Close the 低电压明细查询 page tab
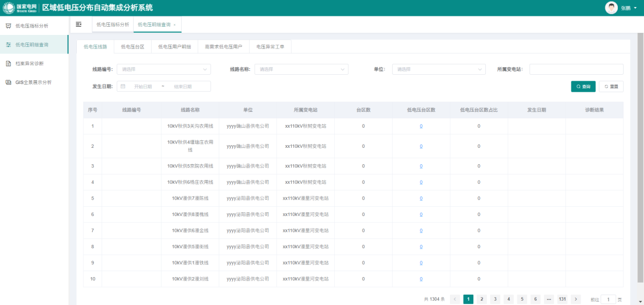This screenshot has width=644, height=305. (174, 25)
